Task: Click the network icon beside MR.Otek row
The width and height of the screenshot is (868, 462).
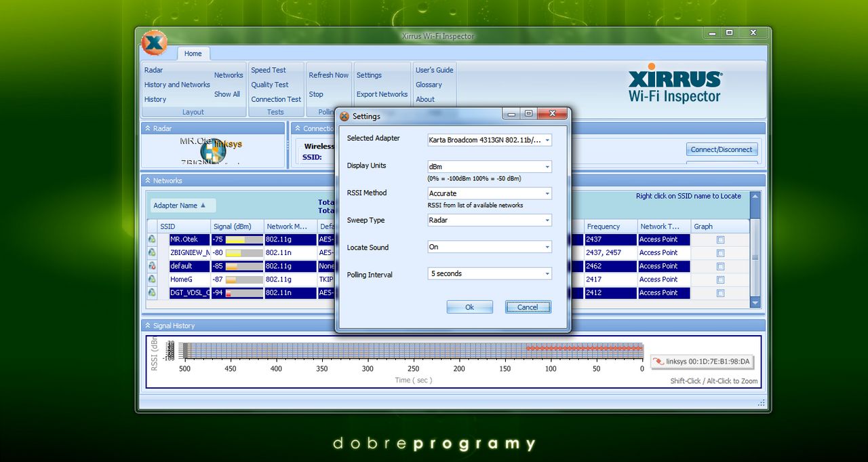Action: pos(152,239)
